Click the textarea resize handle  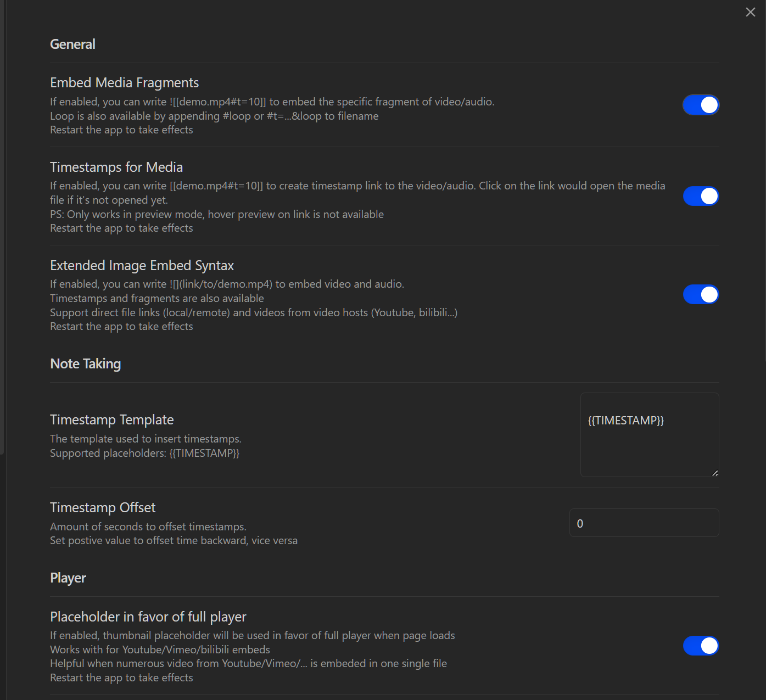pyautogui.click(x=715, y=473)
